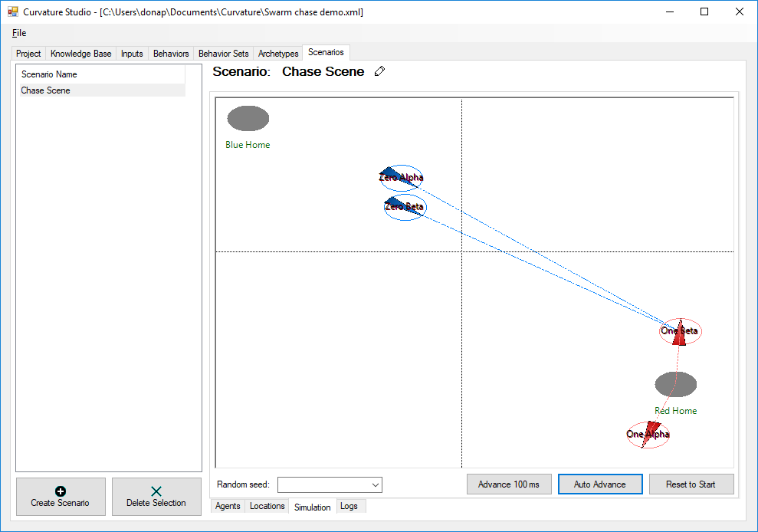Open the Agents bottom tab
Image resolution: width=758 pixels, height=532 pixels.
[228, 506]
